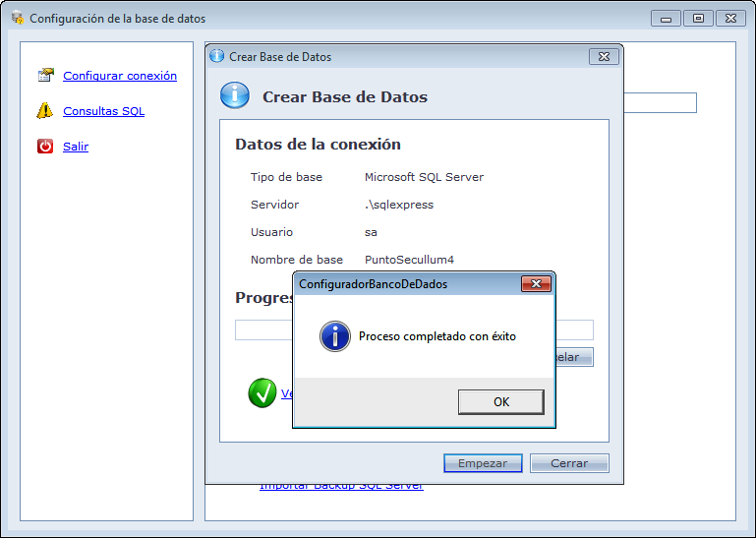Click the red power icon beside Salir
756x538 pixels.
pos(45,147)
